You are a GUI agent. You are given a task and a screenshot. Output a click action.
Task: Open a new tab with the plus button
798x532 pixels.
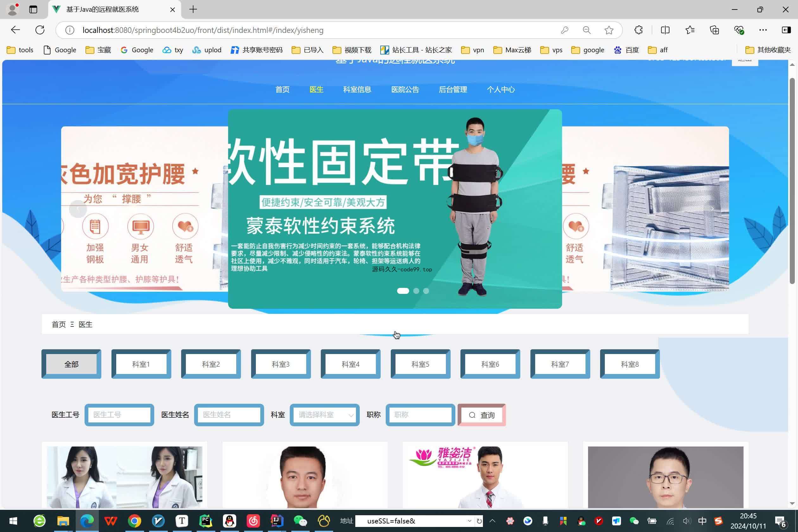[193, 9]
